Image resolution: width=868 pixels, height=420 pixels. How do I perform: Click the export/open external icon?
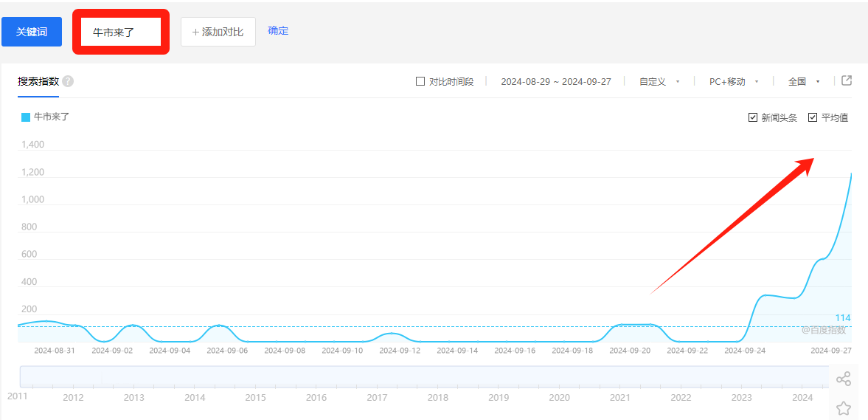tap(847, 80)
